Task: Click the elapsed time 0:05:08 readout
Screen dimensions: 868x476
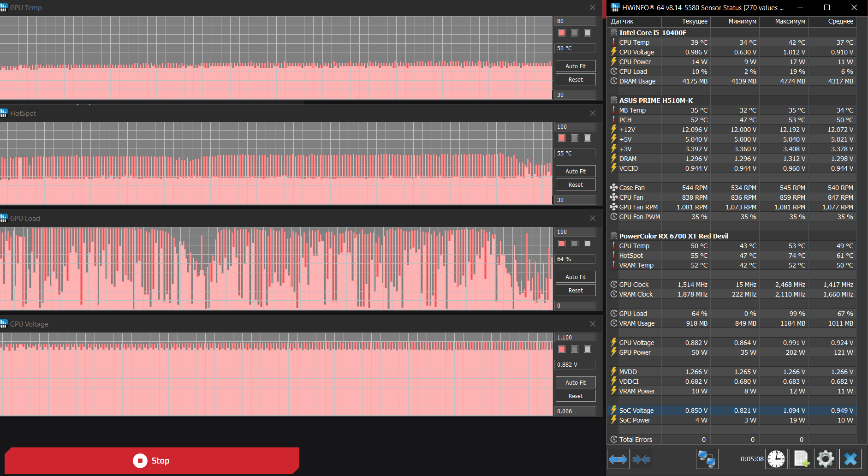Action: (x=752, y=459)
